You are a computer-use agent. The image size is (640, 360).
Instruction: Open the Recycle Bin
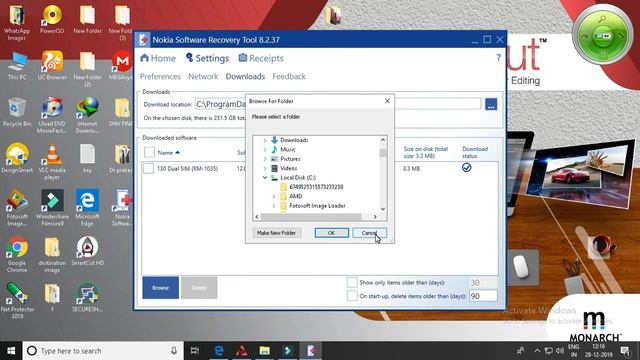(x=17, y=112)
